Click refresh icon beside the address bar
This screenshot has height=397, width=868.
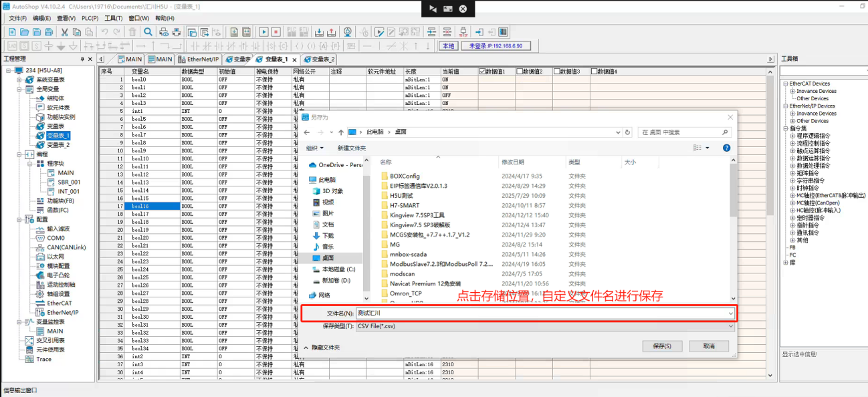[x=628, y=132]
